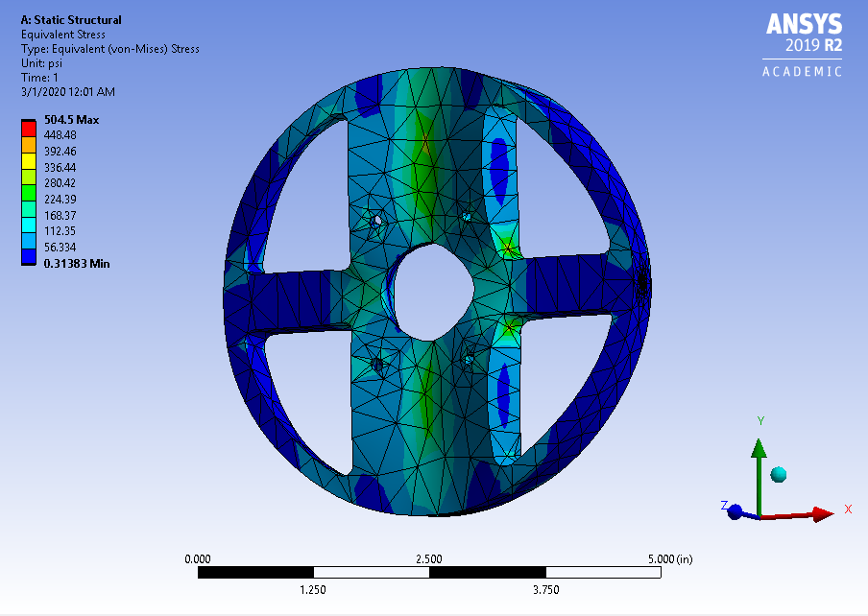Select the legend value 448.48

click(60, 135)
